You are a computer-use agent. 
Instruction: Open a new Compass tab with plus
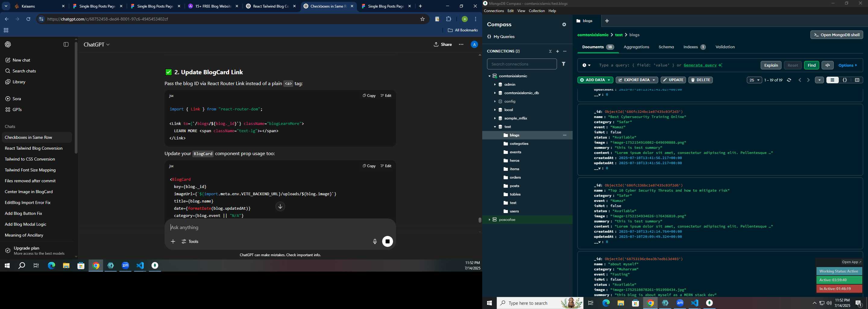[607, 21]
